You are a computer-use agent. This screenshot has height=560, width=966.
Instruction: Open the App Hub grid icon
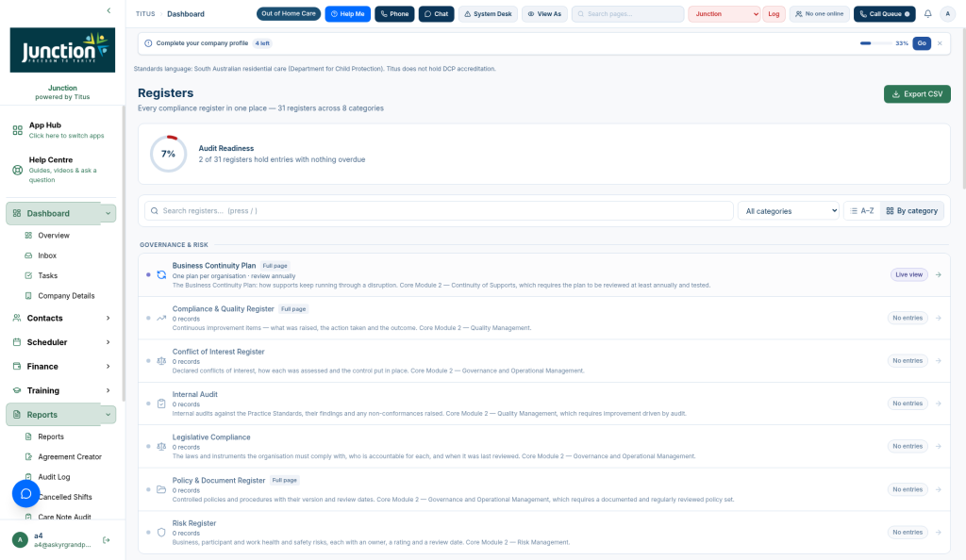coord(17,130)
